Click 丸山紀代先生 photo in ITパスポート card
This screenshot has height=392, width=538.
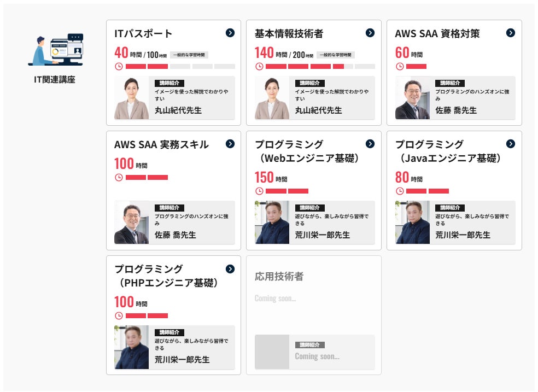pos(131,98)
